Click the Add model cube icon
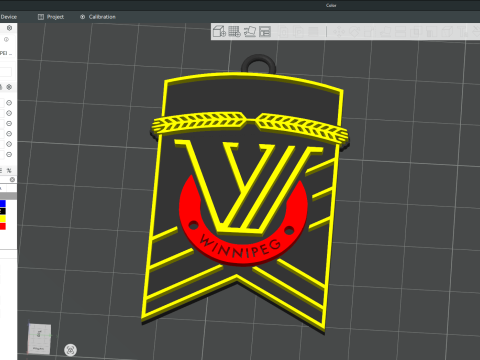This screenshot has height=360, width=480. pyautogui.click(x=219, y=32)
